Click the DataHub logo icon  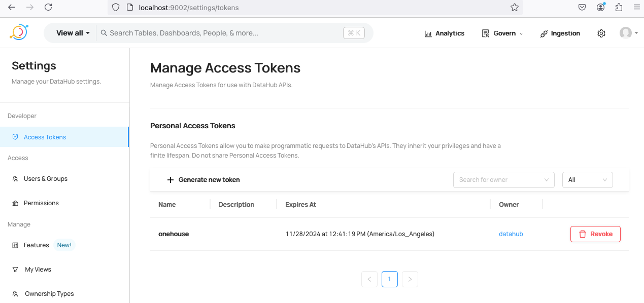pos(19,32)
